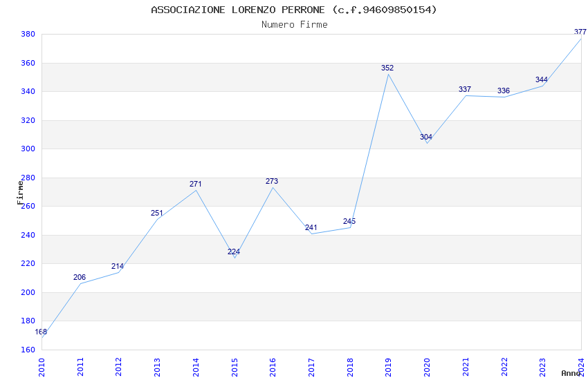Click data label 206 for 2011

[80, 277]
